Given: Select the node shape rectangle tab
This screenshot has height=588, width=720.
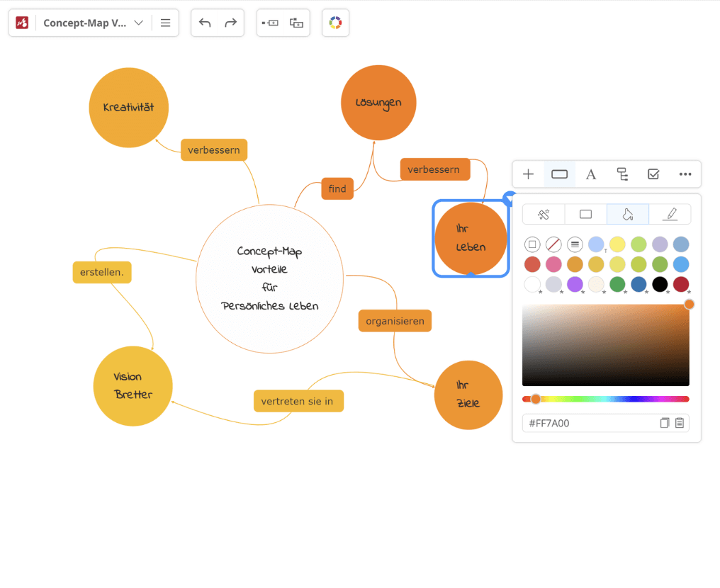Looking at the screenshot, I should 585,214.
